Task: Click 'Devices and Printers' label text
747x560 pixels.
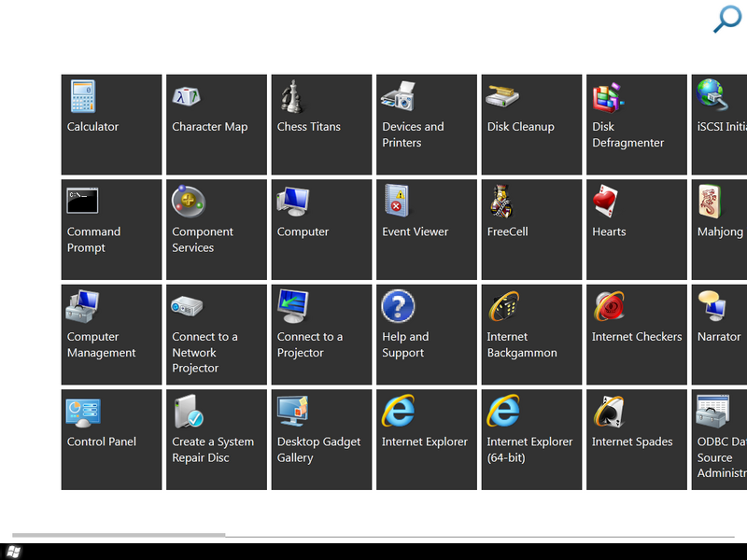Action: tap(413, 134)
